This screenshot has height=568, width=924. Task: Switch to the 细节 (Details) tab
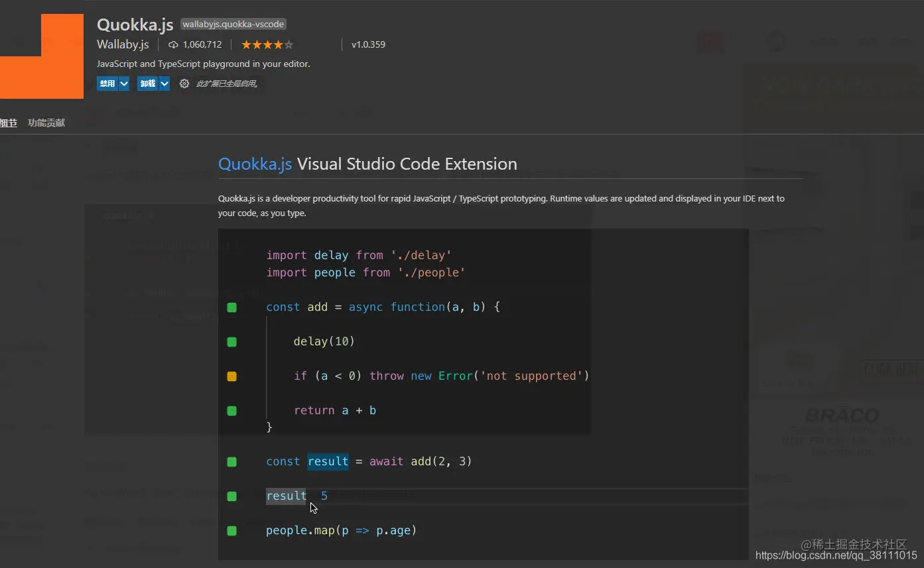[8, 123]
